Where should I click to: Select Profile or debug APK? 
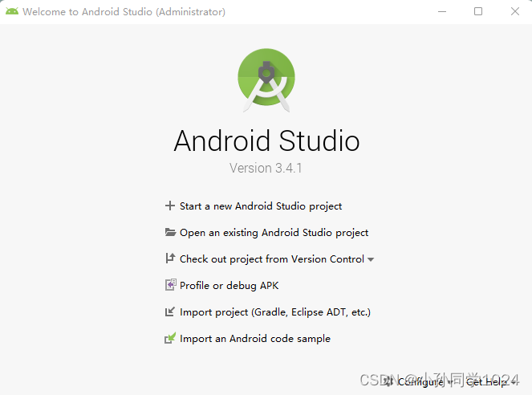(229, 285)
